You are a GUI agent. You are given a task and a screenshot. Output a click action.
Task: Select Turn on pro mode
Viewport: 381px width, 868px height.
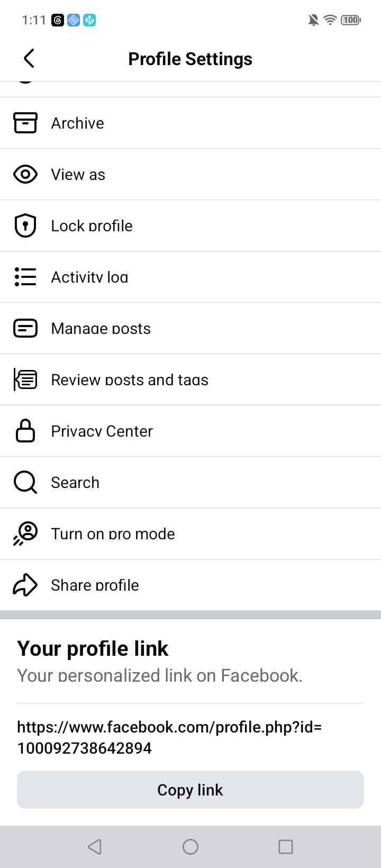[190, 534]
